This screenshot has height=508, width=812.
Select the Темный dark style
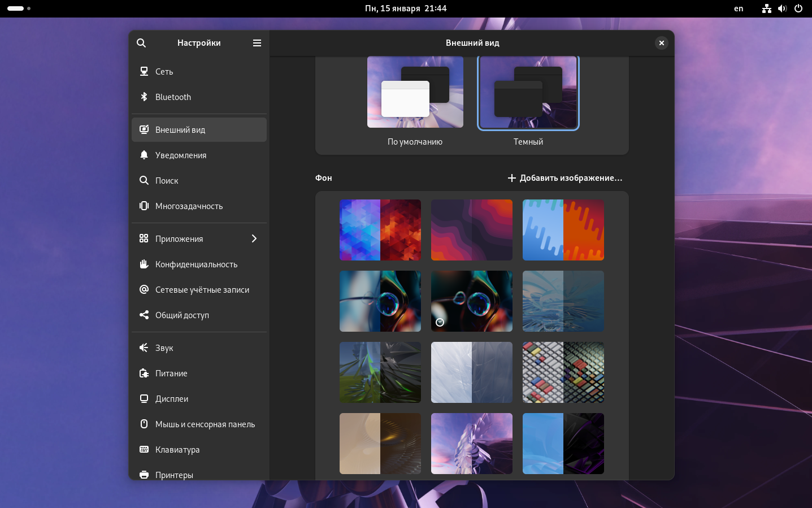click(x=528, y=93)
